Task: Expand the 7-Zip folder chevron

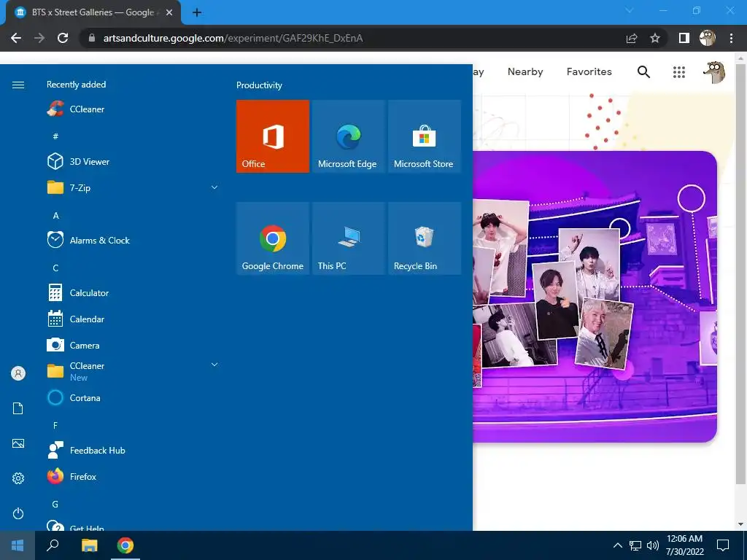Action: (x=214, y=187)
